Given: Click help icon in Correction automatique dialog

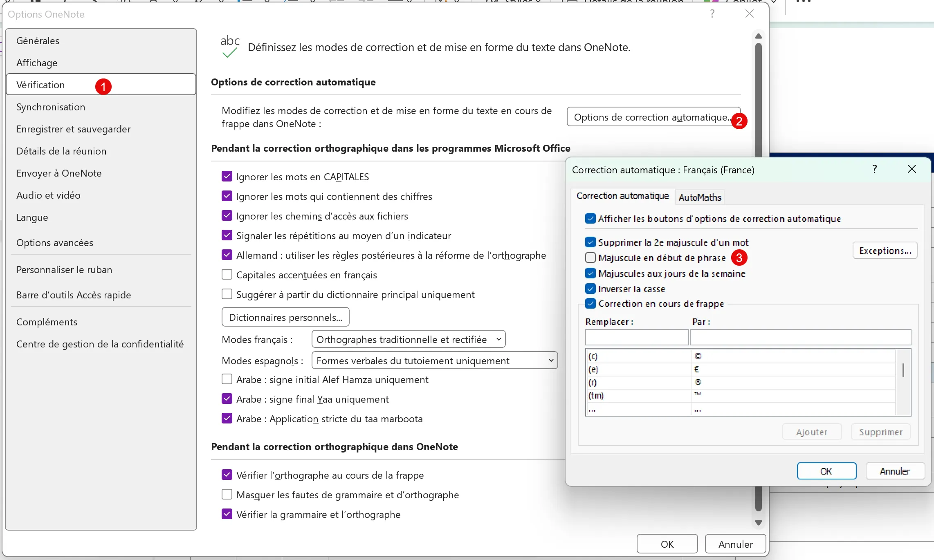Looking at the screenshot, I should [x=874, y=169].
